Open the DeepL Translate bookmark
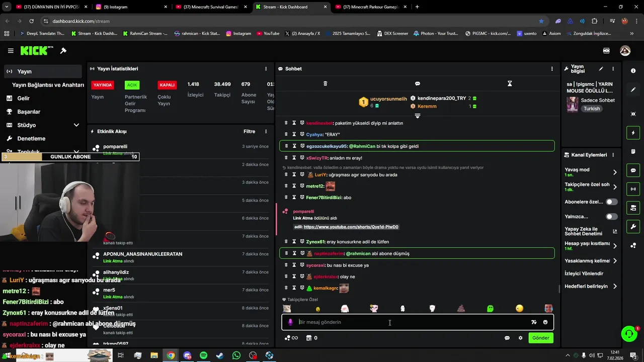Viewport: 644px width, 362px height. 42,33
